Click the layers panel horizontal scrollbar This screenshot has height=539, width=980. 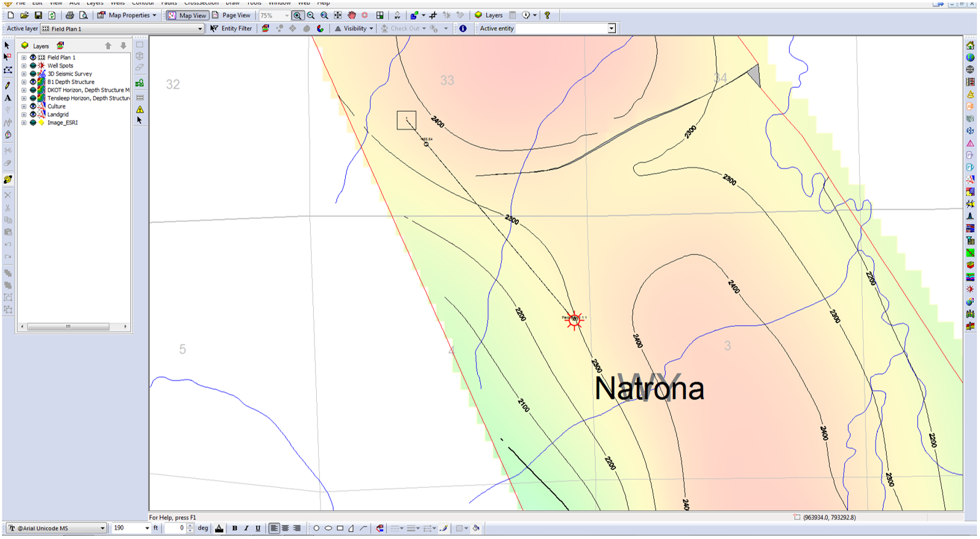click(x=73, y=327)
